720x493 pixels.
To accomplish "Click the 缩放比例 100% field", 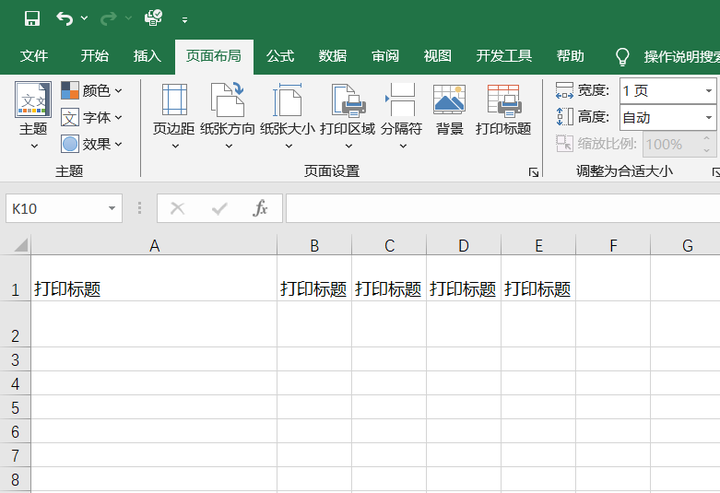I will click(679, 144).
